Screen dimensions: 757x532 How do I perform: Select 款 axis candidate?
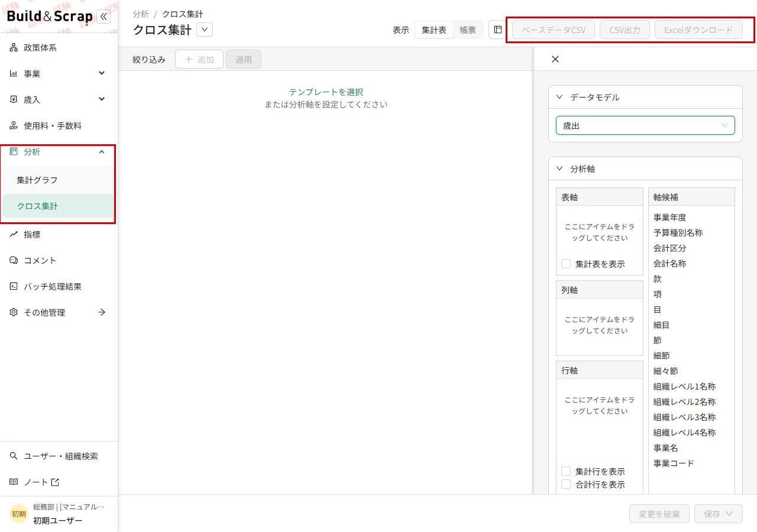[x=658, y=279]
